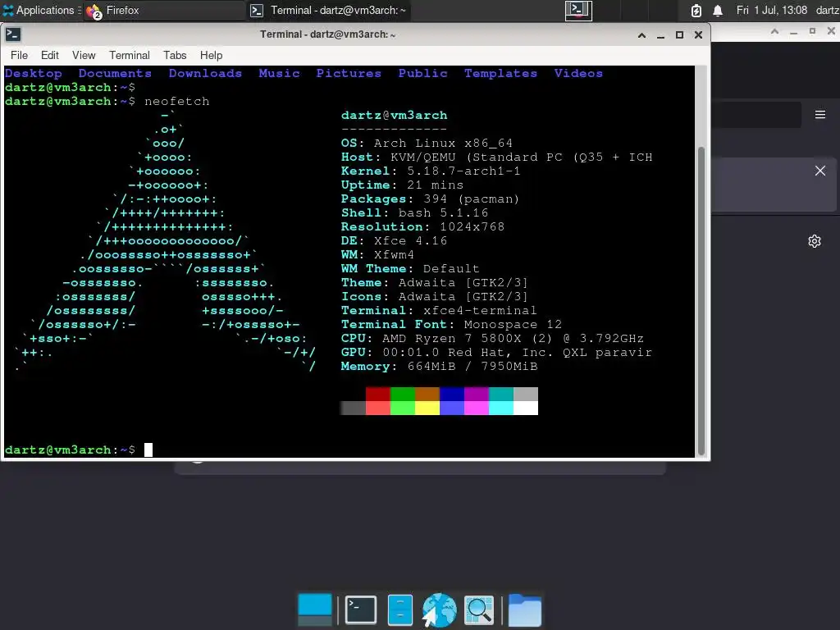The width and height of the screenshot is (840, 630).
Task: Click Show Desktop in the dock
Action: [314, 609]
